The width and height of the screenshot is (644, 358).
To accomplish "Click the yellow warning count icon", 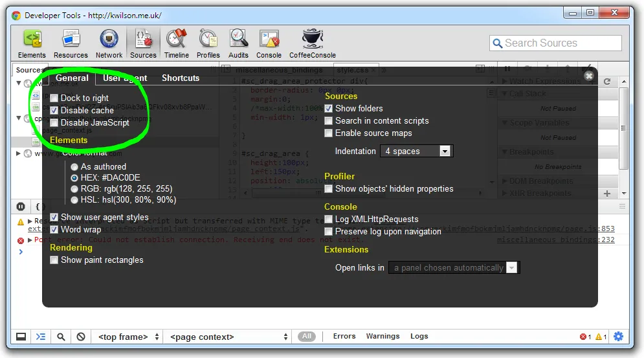I will point(599,337).
